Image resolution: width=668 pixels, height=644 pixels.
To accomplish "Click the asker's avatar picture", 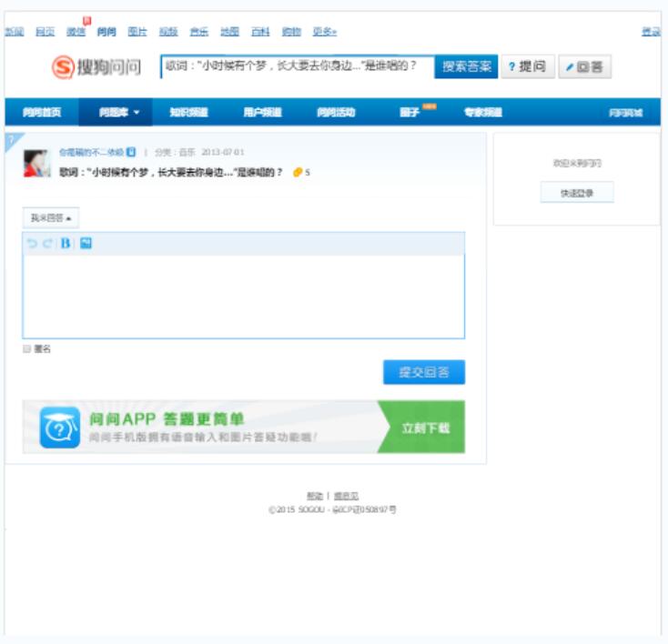I will (x=36, y=164).
